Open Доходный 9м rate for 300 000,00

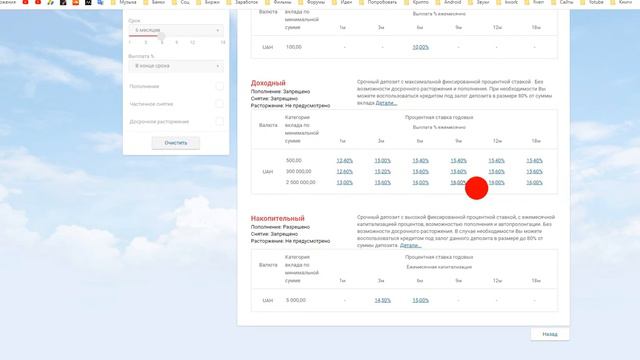click(458, 172)
